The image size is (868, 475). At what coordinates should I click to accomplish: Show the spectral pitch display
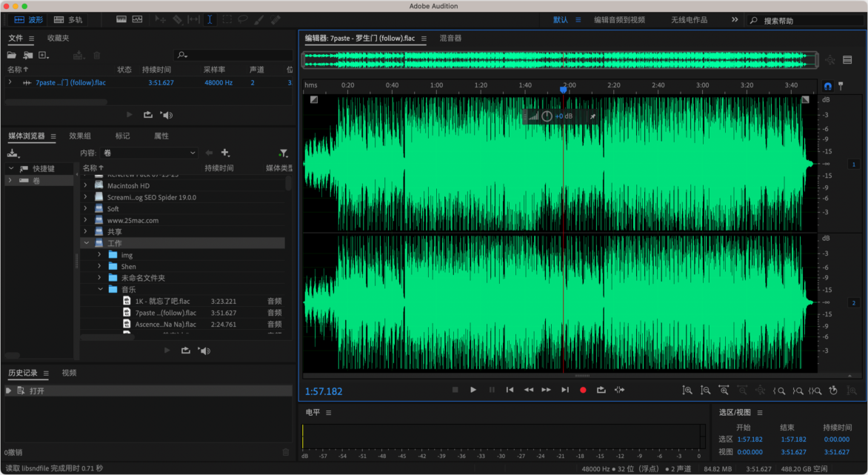[137, 19]
